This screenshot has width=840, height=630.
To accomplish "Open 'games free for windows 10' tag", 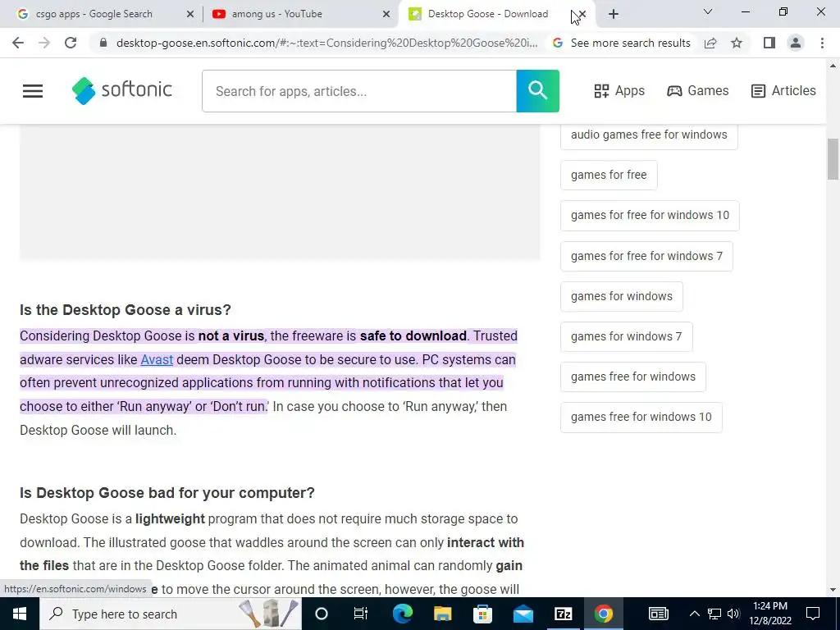I will point(641,417).
